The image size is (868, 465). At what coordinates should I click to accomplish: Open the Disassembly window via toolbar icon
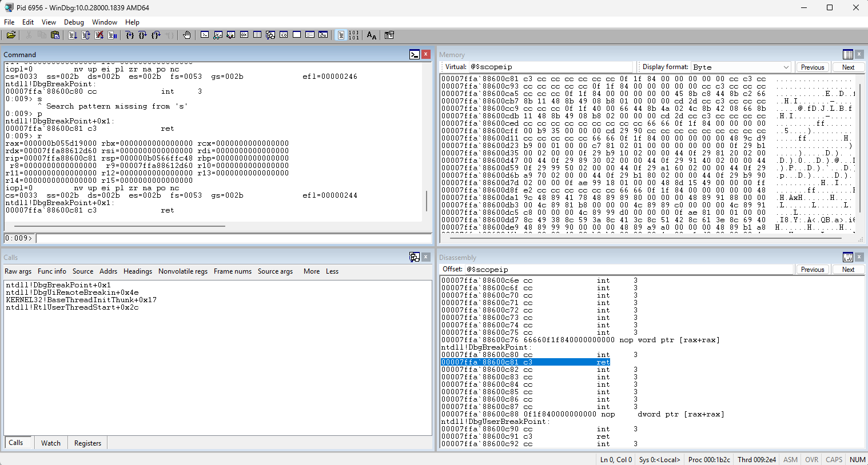click(x=284, y=35)
